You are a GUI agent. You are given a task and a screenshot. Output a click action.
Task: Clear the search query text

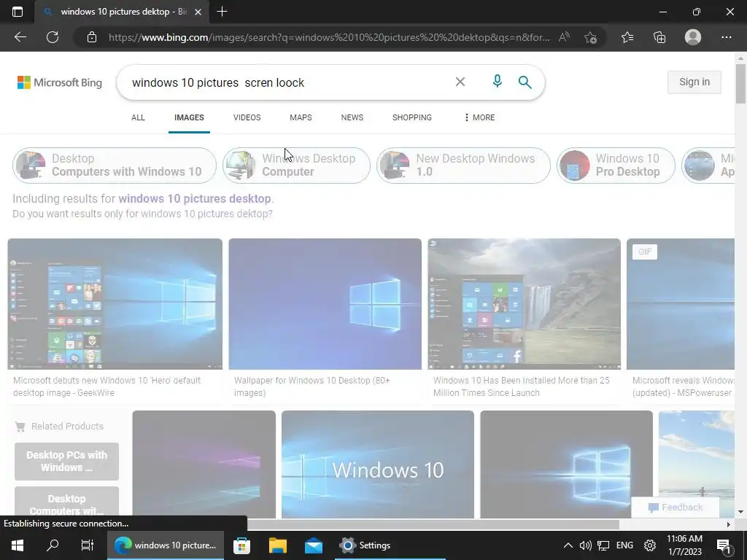tap(460, 82)
